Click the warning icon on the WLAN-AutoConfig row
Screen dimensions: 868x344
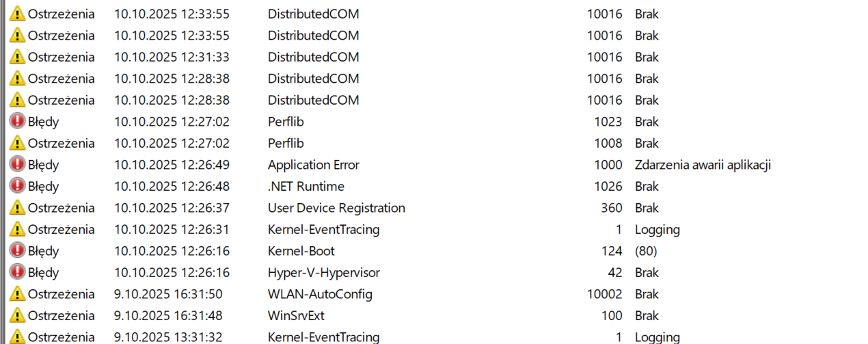pos(18,294)
